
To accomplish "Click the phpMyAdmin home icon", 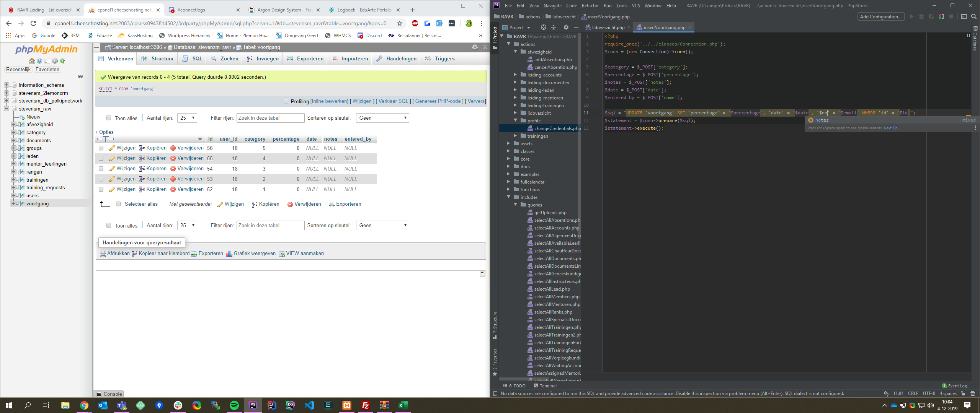I will (x=32, y=61).
